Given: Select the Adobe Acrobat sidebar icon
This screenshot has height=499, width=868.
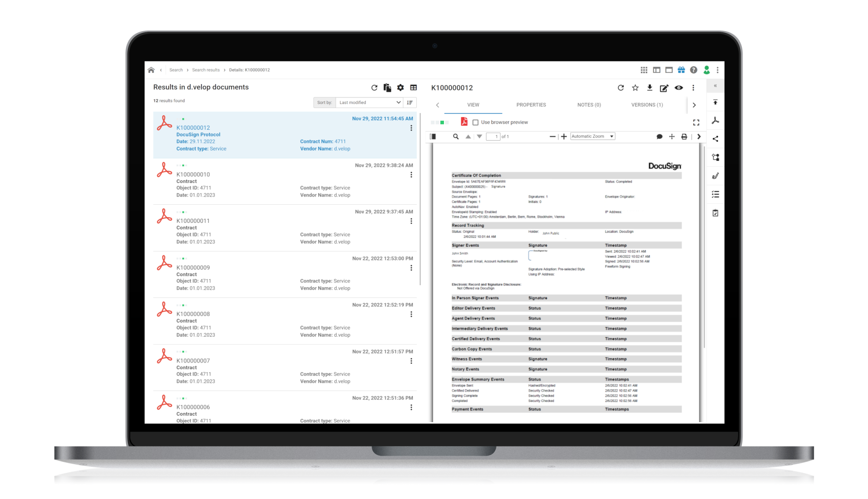Looking at the screenshot, I should [x=716, y=120].
